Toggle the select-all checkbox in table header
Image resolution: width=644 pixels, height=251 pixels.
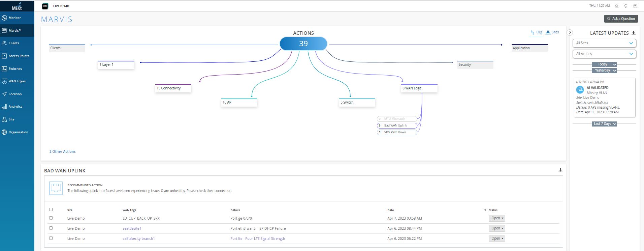[51, 210]
